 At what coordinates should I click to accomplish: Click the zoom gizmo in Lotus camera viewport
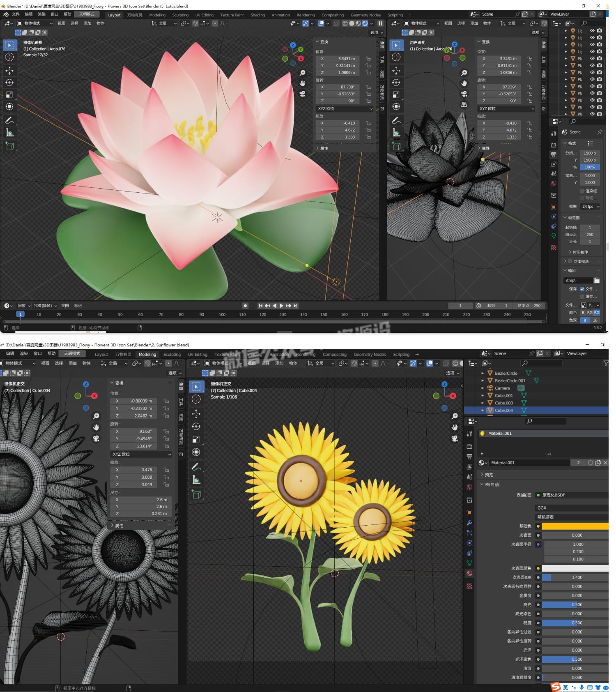[303, 73]
